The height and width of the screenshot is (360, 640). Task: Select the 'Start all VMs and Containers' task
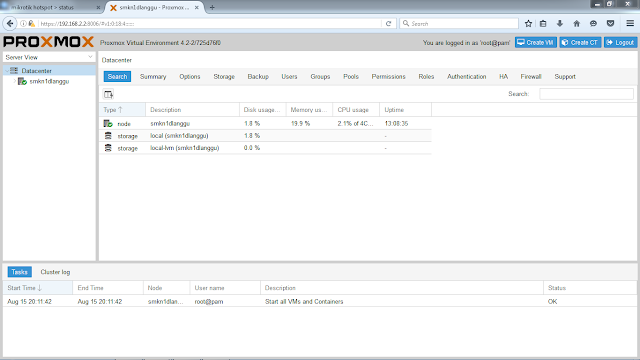click(x=320, y=302)
